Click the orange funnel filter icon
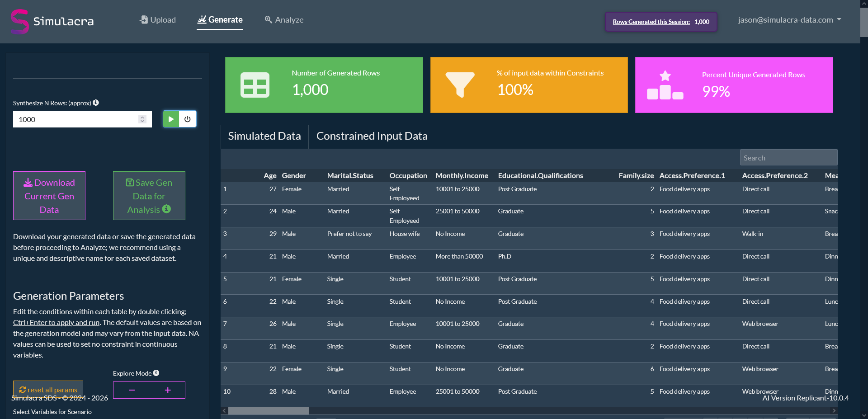The image size is (868, 419). (x=460, y=85)
